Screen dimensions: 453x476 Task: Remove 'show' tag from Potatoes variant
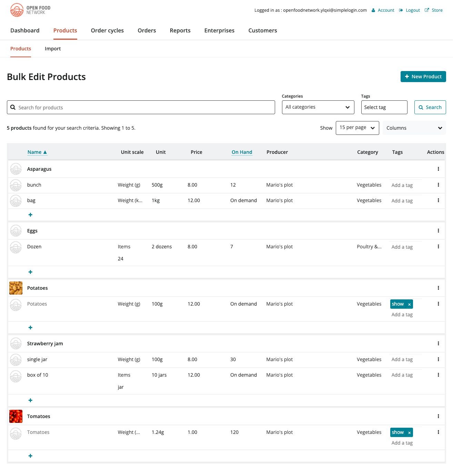pyautogui.click(x=409, y=304)
